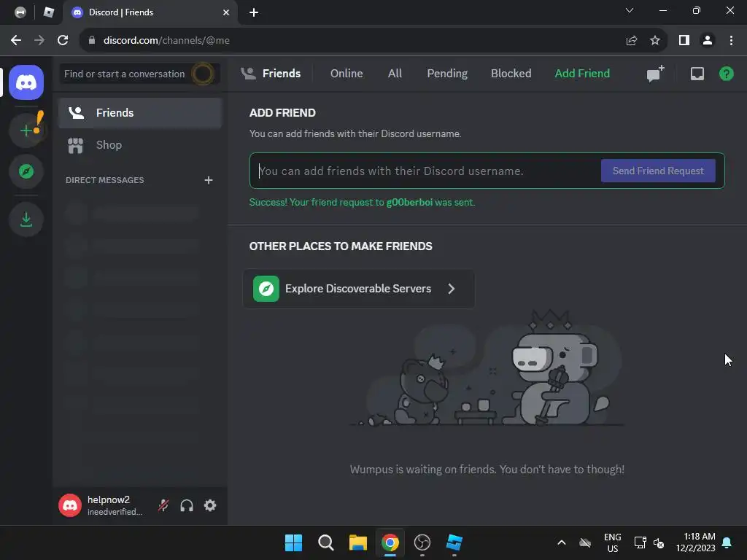Switch to Online friends tab

(x=347, y=74)
